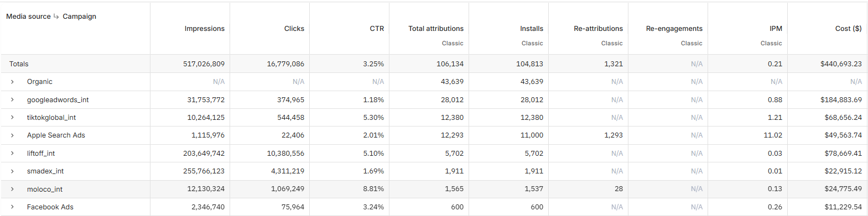Screen dimensions: 868x216
Task: Click the Installs column header
Action: (532, 29)
